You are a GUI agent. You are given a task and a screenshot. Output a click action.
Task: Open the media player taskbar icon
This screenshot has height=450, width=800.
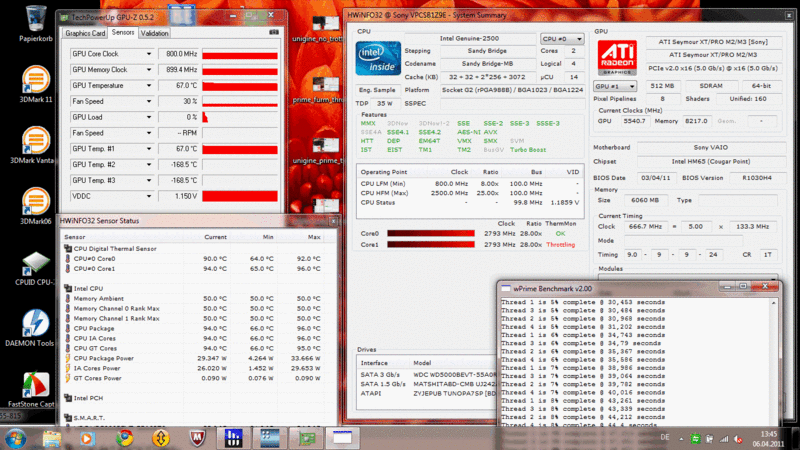tap(87, 439)
